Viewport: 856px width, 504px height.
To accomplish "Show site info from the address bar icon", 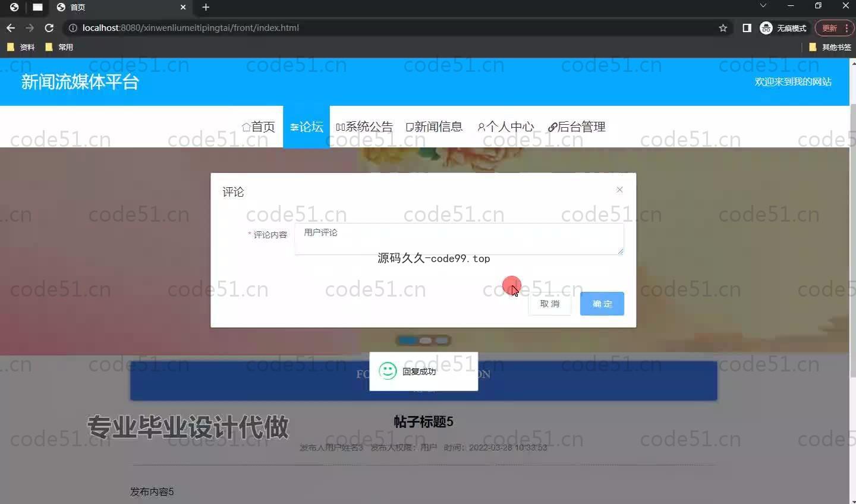I will click(73, 28).
